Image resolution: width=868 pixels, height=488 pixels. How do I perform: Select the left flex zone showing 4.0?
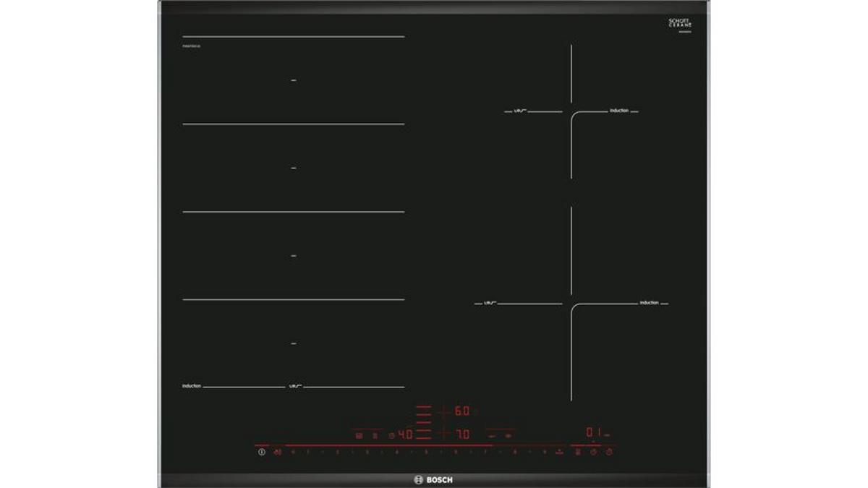click(406, 435)
